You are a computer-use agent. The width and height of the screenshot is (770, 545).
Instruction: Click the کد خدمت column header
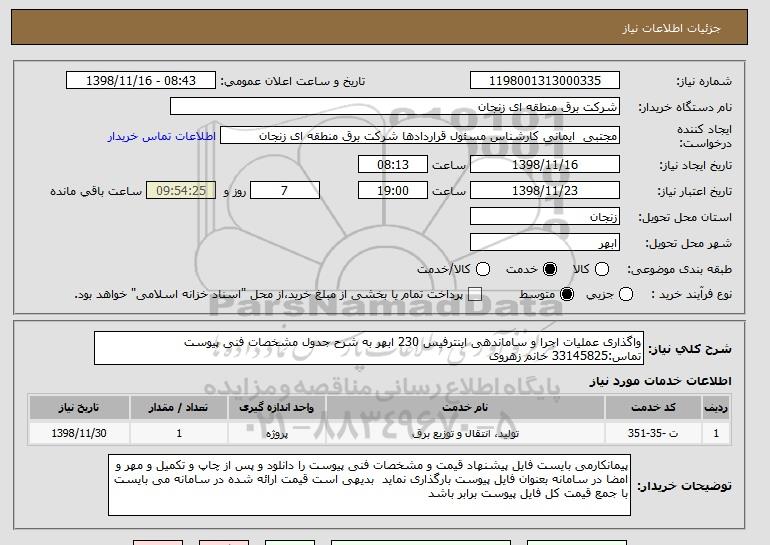pyautogui.click(x=653, y=408)
